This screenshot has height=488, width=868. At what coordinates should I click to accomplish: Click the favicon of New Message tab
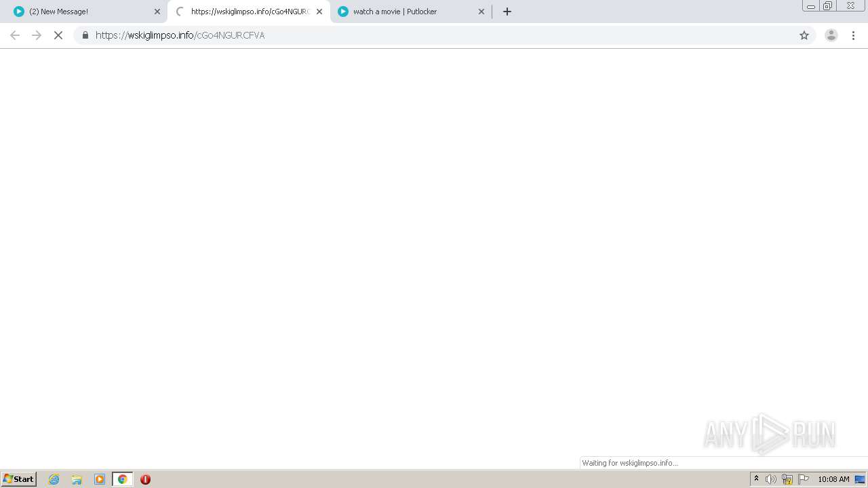(19, 12)
